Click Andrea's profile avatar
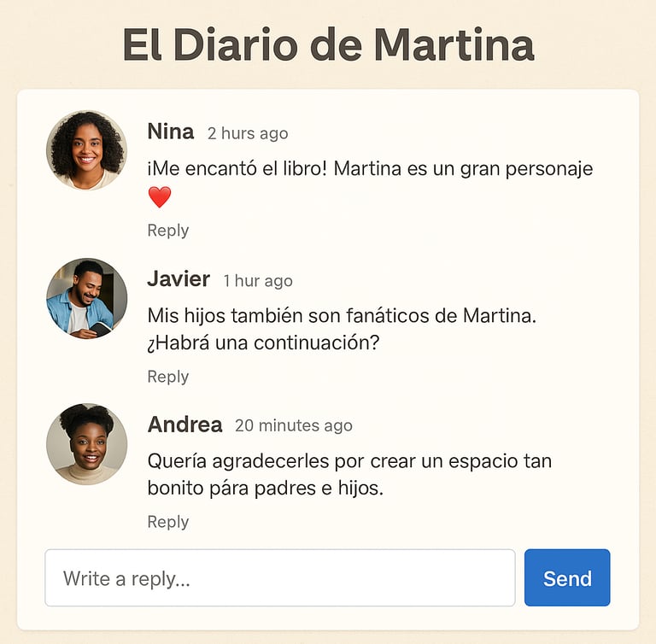Screen dimensions: 656x644 [86, 444]
